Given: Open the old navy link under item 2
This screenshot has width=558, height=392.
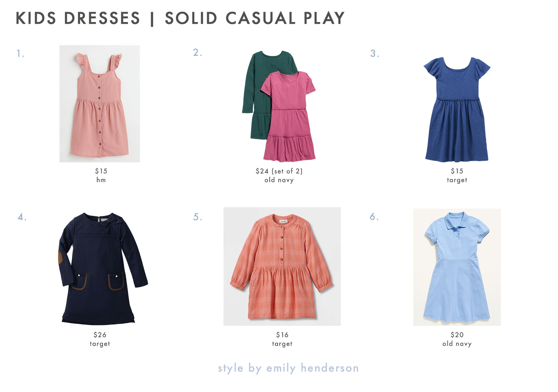Looking at the screenshot, I should point(279,180).
